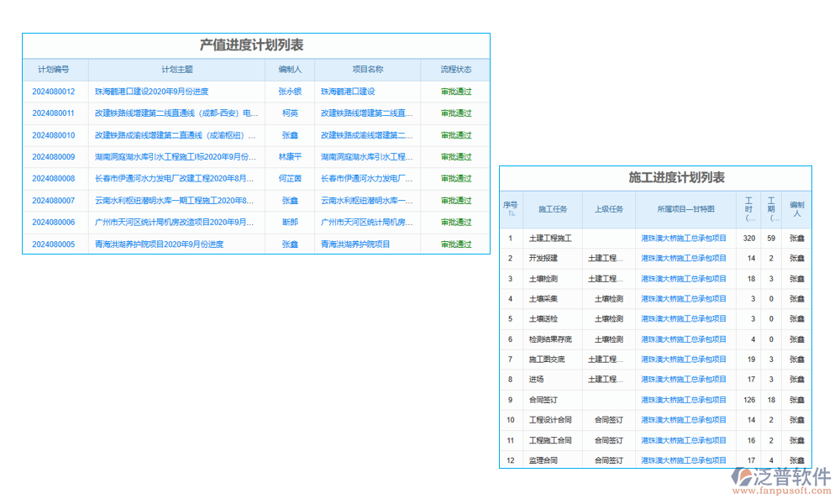Open gantt link for 土建工程施工 row

coord(685,239)
